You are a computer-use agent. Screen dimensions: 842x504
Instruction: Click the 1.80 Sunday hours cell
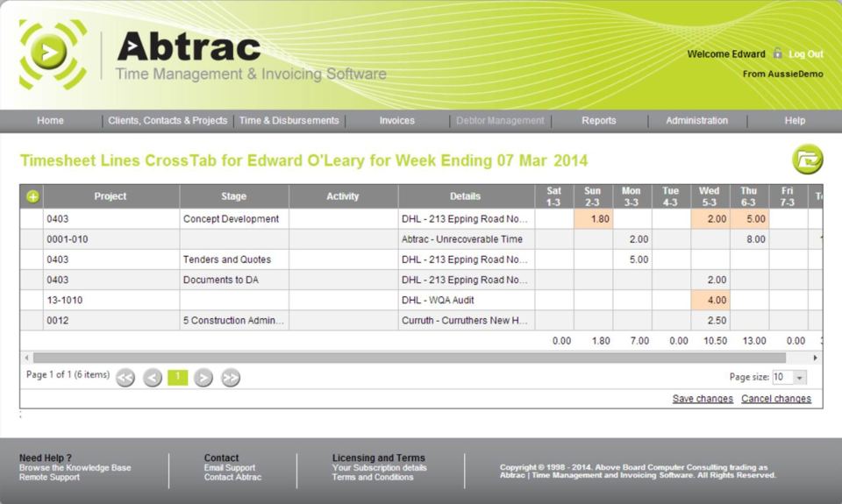point(594,219)
